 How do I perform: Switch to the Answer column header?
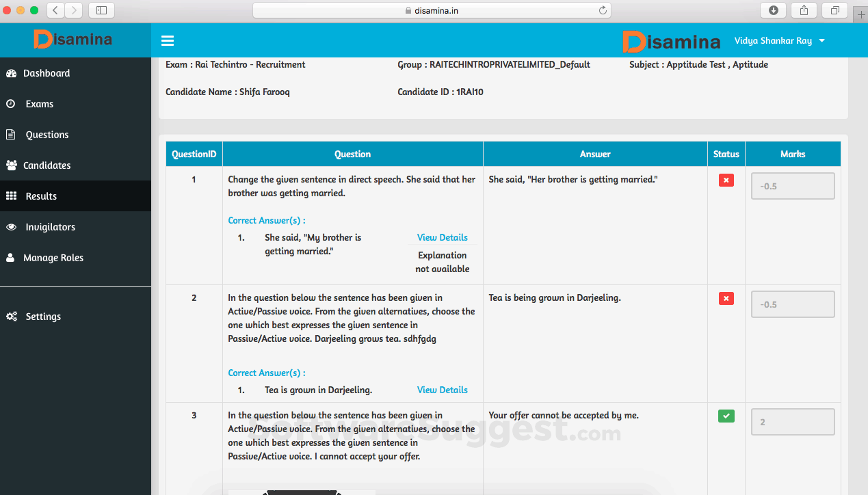tap(594, 153)
